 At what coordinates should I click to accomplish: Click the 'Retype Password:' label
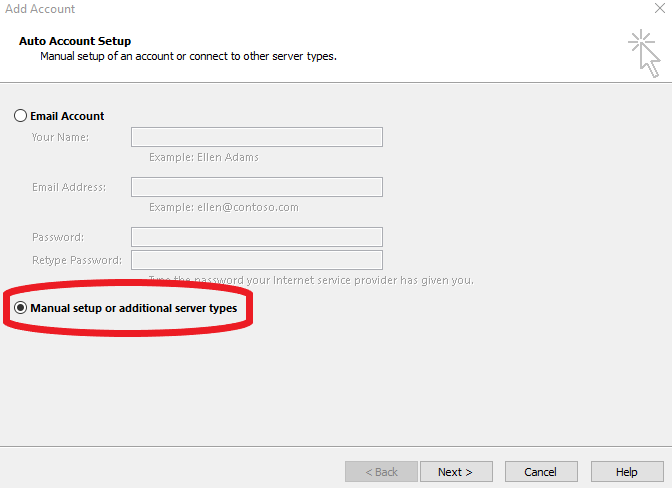click(x=76, y=260)
